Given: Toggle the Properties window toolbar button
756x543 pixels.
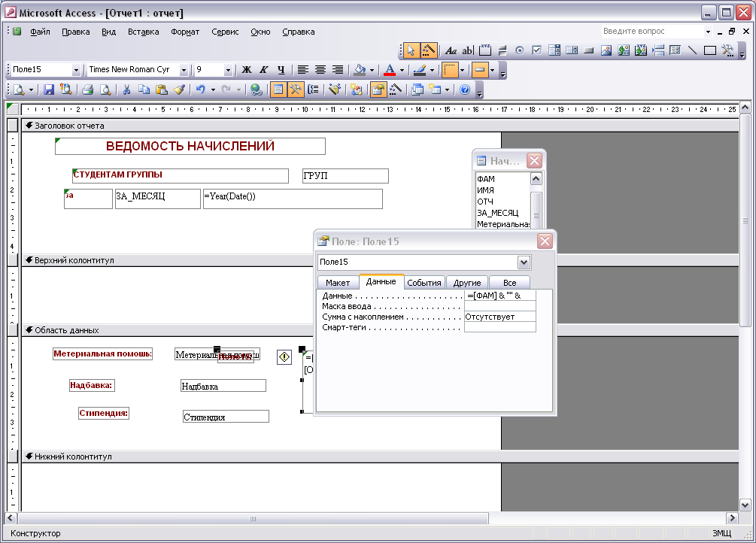Looking at the screenshot, I should [378, 89].
